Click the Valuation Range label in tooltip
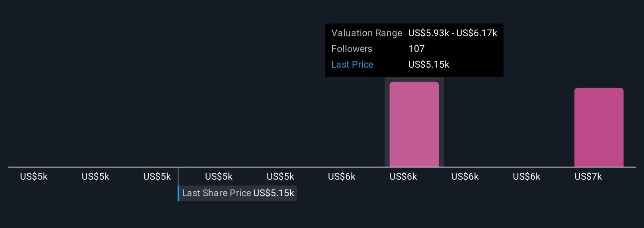Viewport: 644px width, 228px height. click(367, 33)
